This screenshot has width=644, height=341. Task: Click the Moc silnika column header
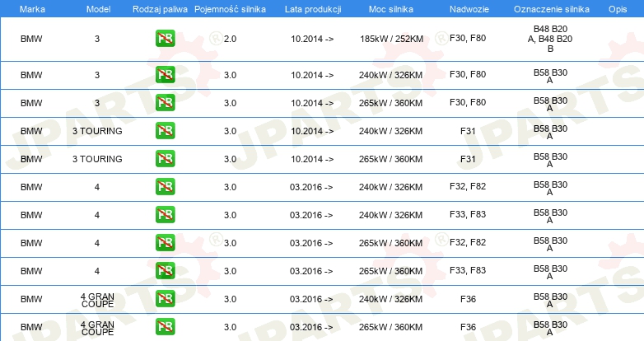(x=391, y=9)
